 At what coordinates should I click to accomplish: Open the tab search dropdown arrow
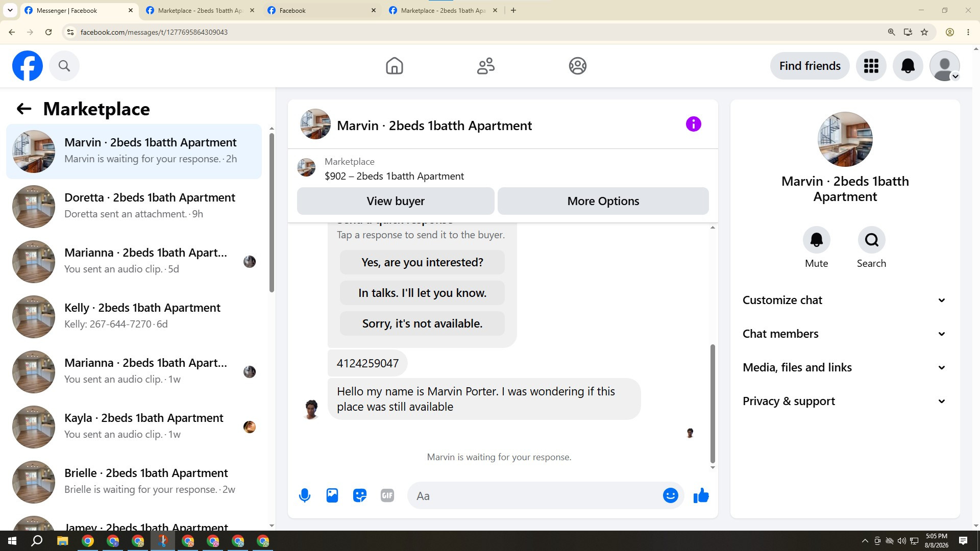click(x=10, y=10)
